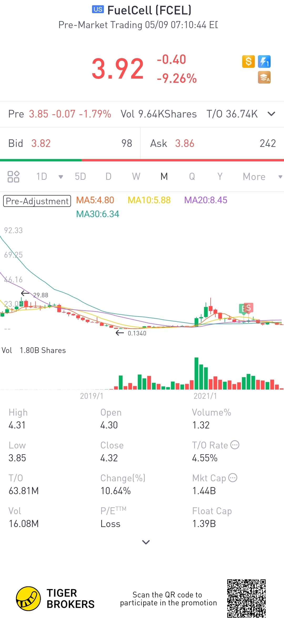Tap the Close value 4.32
284x644 pixels.
point(109,458)
